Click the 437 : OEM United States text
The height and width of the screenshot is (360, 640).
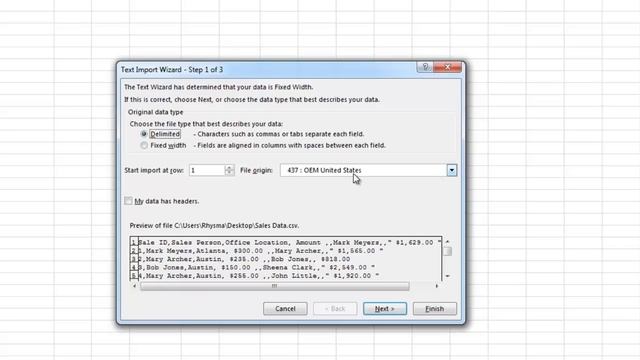click(324, 170)
